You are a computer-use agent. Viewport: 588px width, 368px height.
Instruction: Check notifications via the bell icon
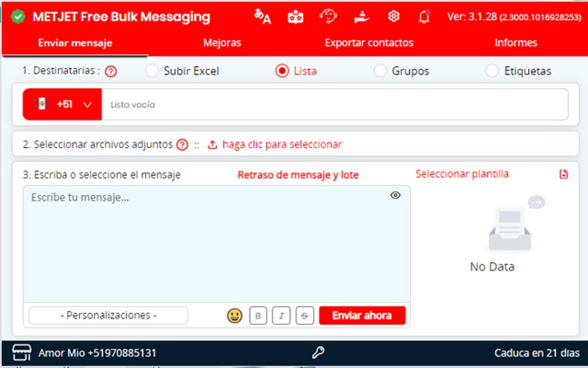(424, 17)
